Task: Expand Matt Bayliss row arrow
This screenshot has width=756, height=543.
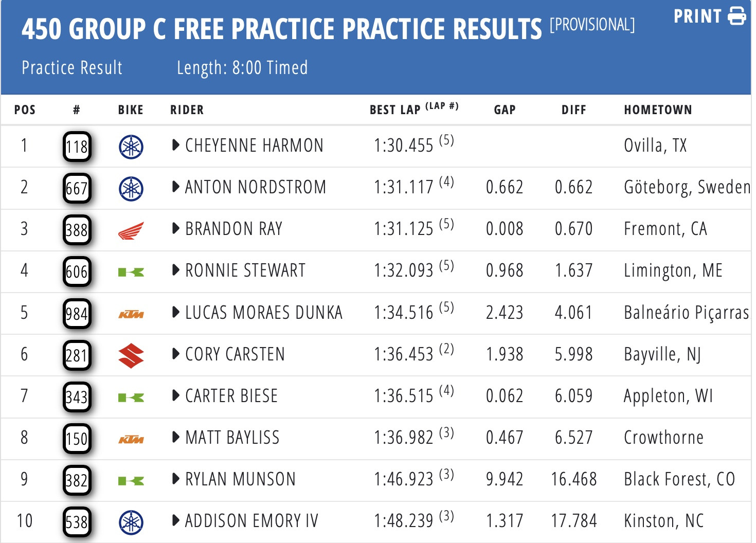Action: click(175, 438)
